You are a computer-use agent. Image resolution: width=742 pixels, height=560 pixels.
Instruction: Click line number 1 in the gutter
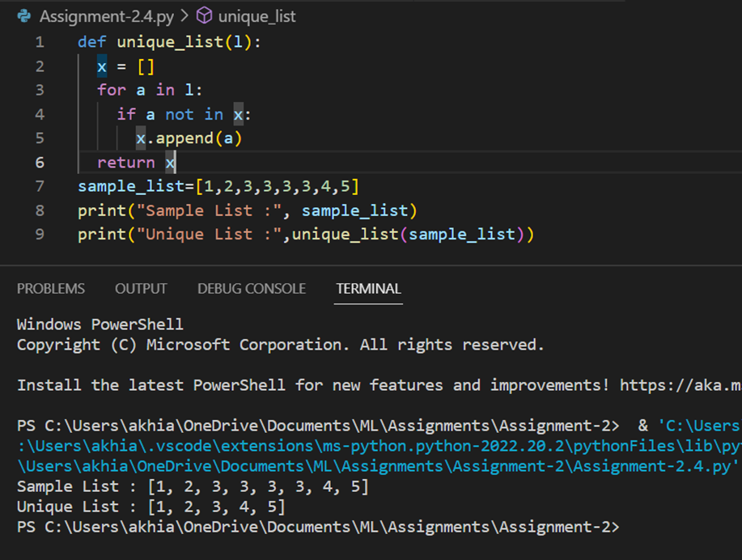click(39, 41)
